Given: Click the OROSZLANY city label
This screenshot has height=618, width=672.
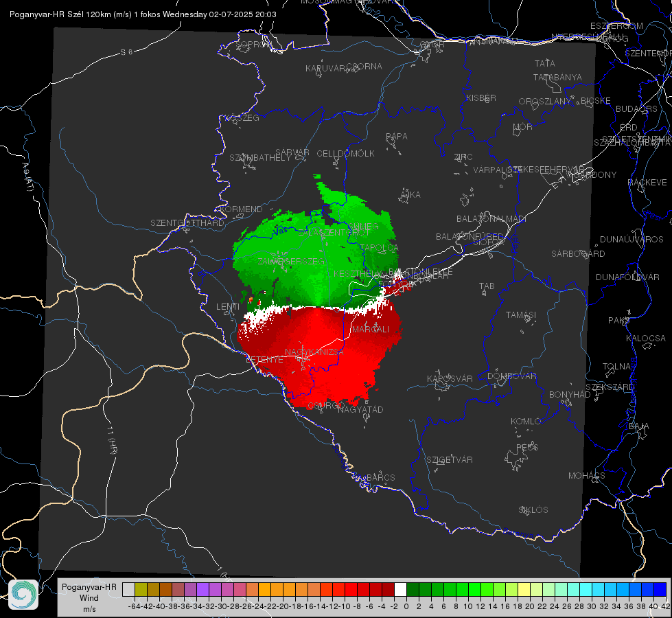Looking at the screenshot, I should (545, 101).
